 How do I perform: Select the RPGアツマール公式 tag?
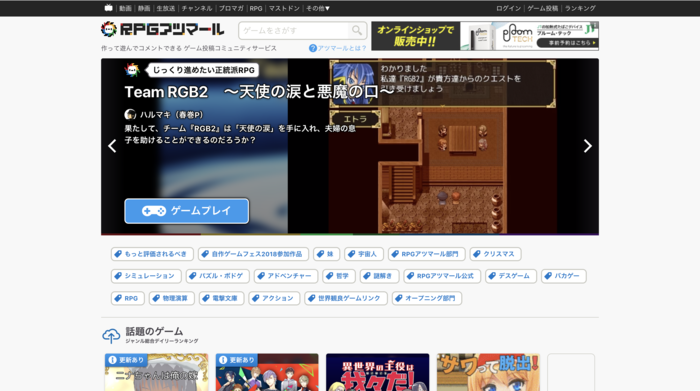[x=442, y=276]
